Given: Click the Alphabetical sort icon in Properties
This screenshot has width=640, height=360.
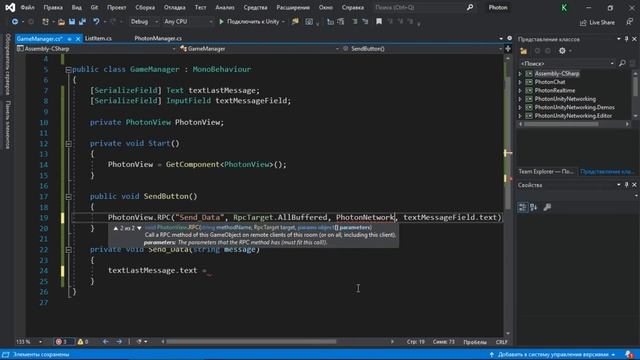Looking at the screenshot, I should point(533,207).
